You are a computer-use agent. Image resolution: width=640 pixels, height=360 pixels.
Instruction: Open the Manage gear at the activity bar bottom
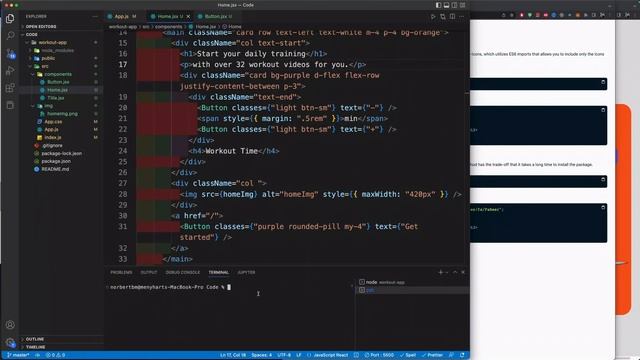pos(10,342)
